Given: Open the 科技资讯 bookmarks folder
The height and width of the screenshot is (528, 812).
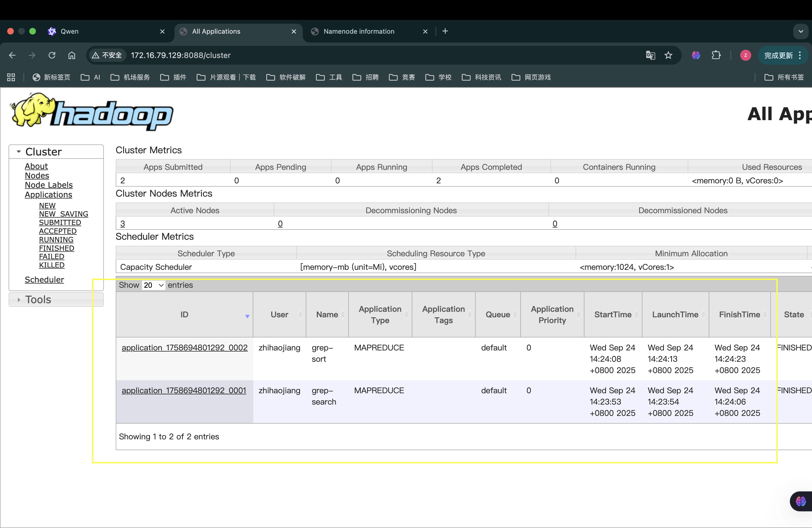Looking at the screenshot, I should [481, 77].
